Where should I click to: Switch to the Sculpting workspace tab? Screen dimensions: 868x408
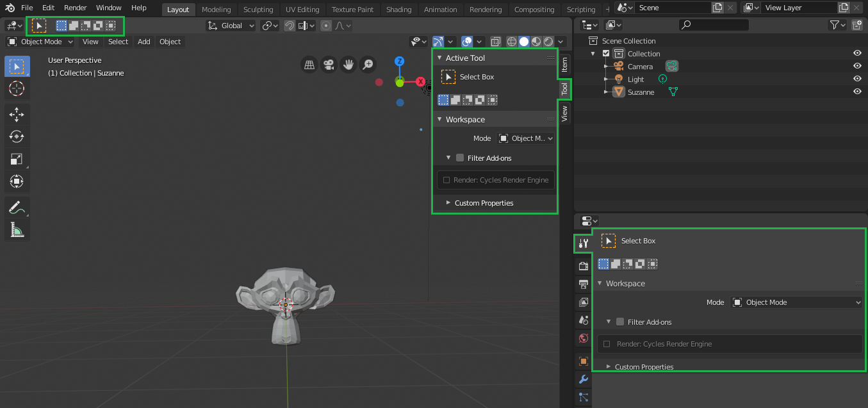pyautogui.click(x=258, y=10)
